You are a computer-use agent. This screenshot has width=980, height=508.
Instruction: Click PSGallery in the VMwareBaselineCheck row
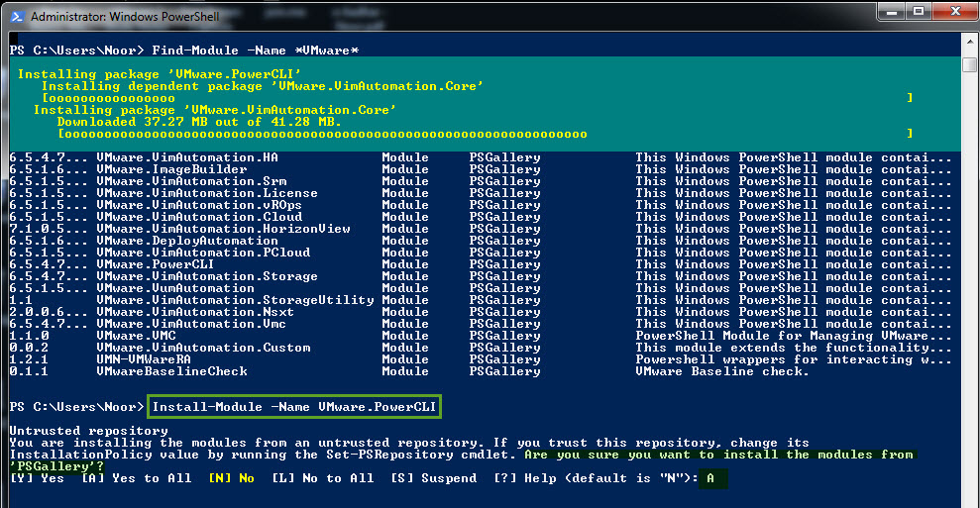[x=504, y=371]
